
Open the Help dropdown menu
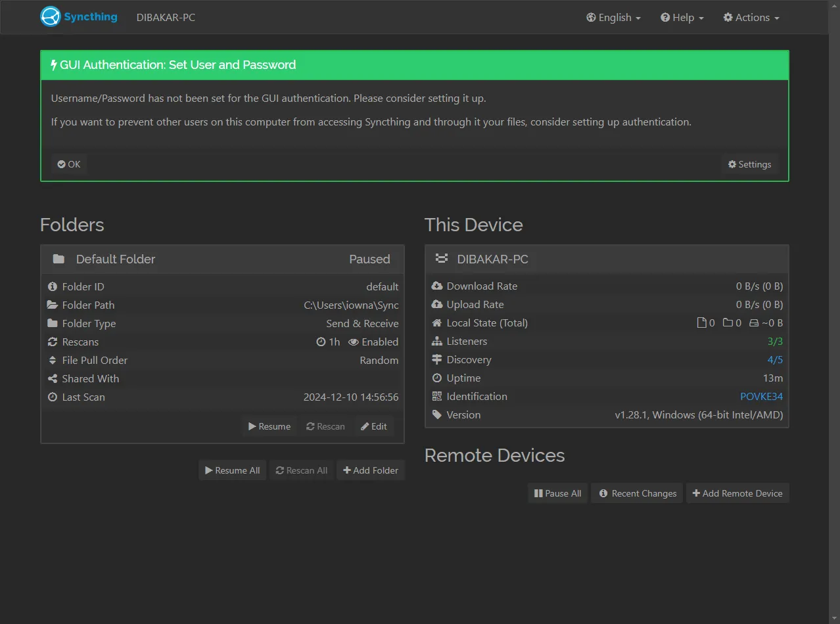[682, 18]
